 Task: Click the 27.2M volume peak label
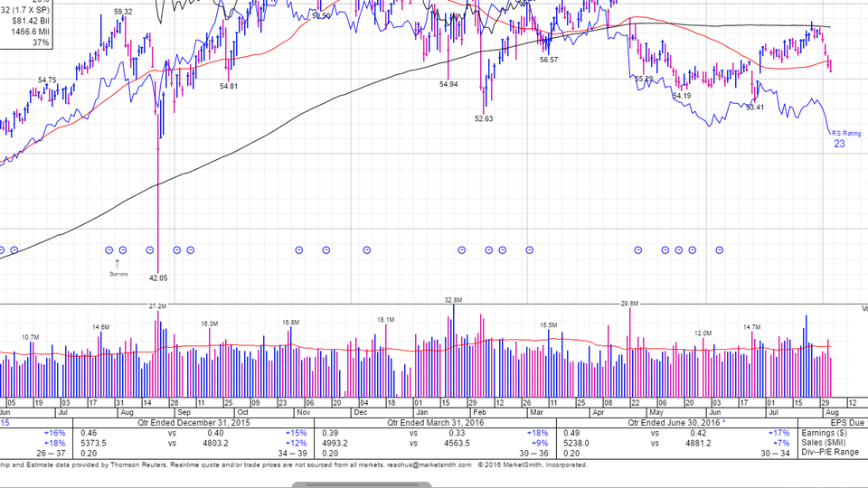(x=157, y=306)
